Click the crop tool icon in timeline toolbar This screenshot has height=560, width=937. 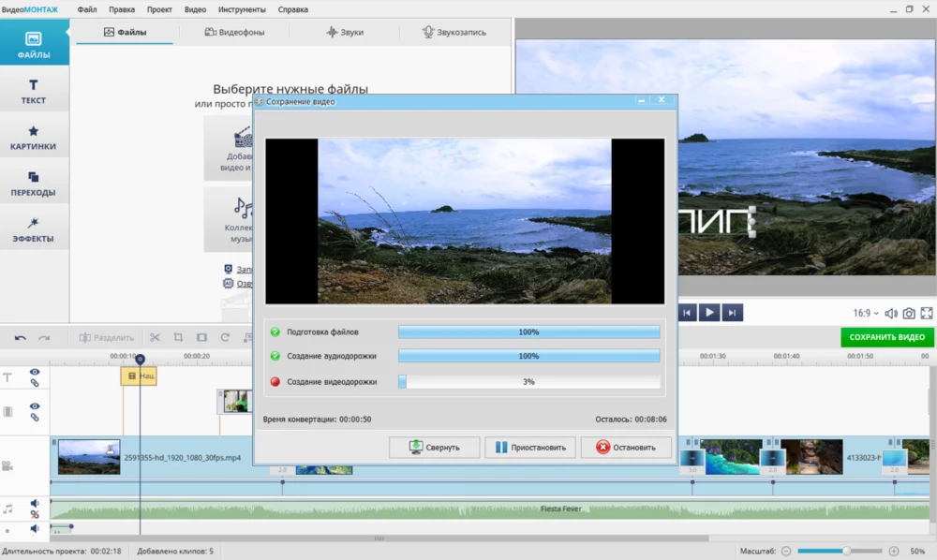coord(178,337)
